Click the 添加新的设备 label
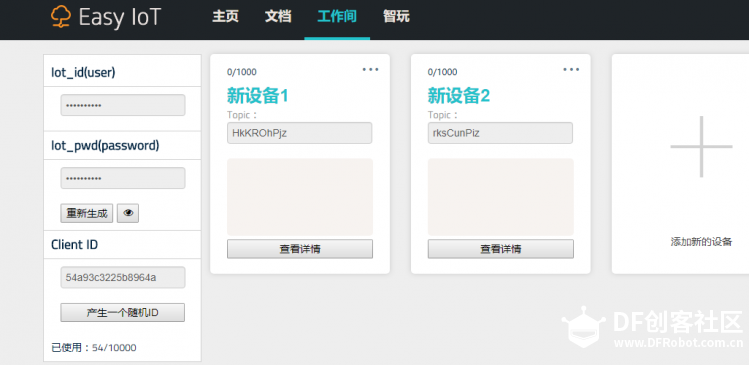Screen dimensions: 749x365 click(701, 242)
